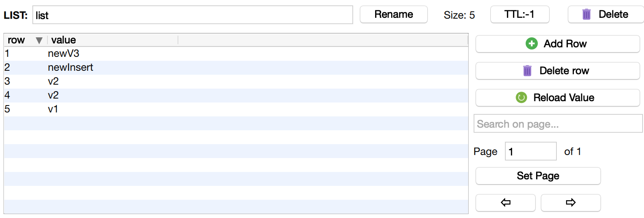Click the purple trash icon beside Delete
The image size is (644, 218).
click(587, 14)
